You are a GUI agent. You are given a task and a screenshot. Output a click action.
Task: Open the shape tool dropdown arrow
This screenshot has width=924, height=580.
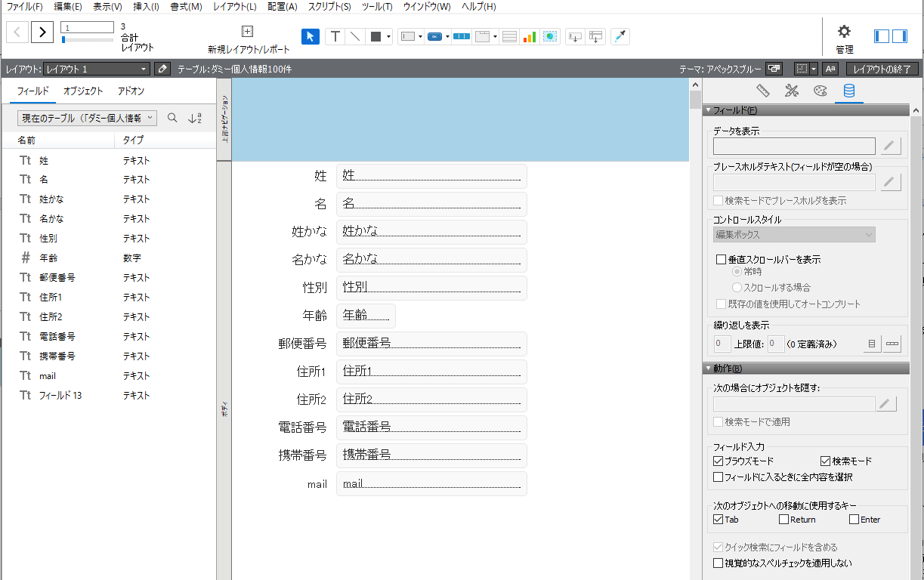(388, 36)
